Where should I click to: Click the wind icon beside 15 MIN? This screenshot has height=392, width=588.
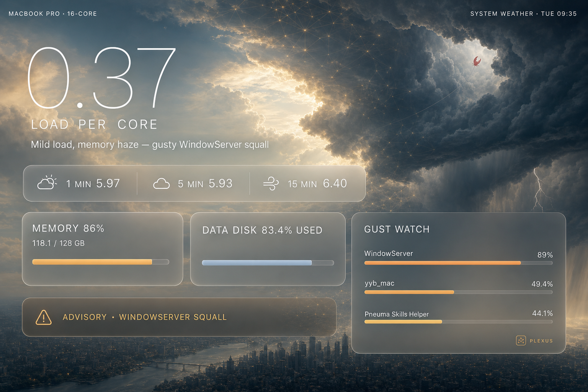[x=271, y=183]
